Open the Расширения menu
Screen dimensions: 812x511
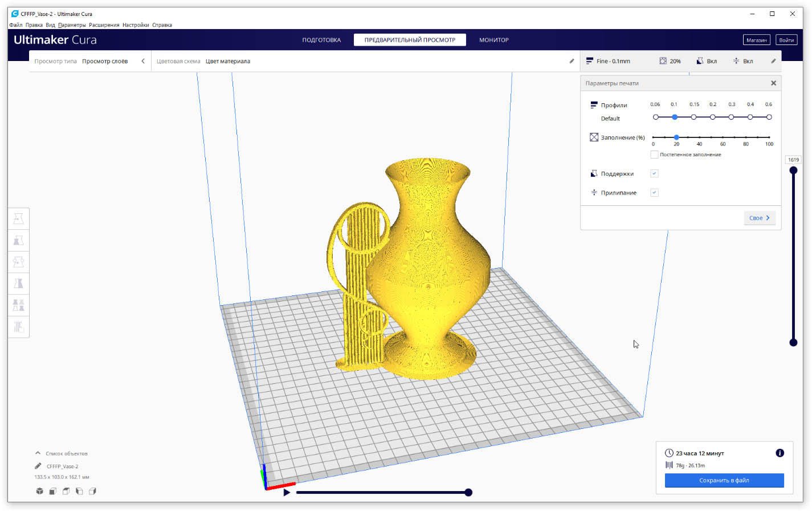pyautogui.click(x=104, y=25)
